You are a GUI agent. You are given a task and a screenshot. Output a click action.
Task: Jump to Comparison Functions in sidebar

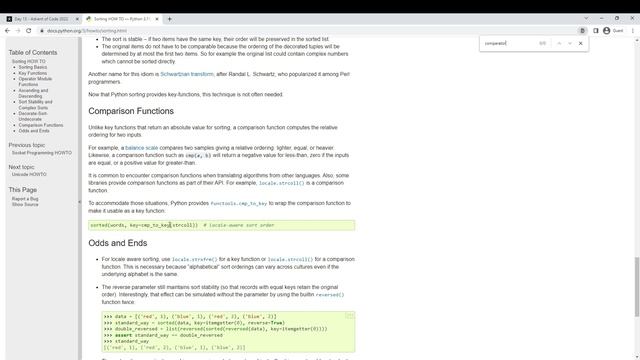coord(41,125)
